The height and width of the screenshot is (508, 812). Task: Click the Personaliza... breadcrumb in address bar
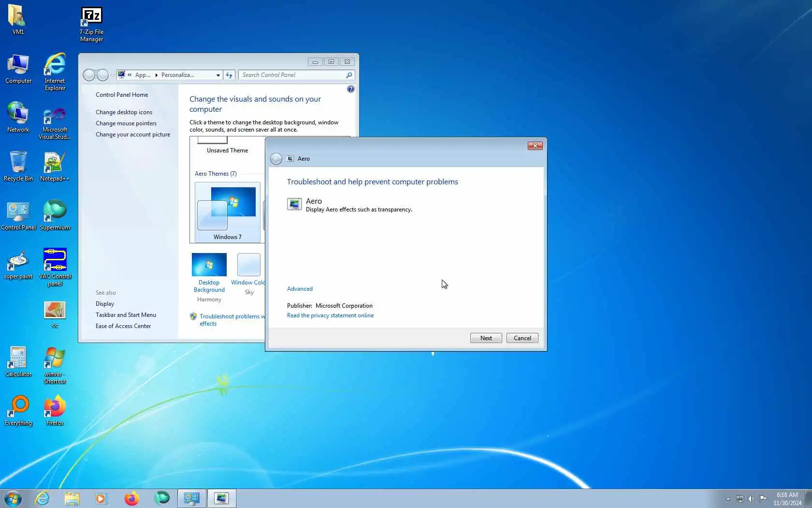177,75
